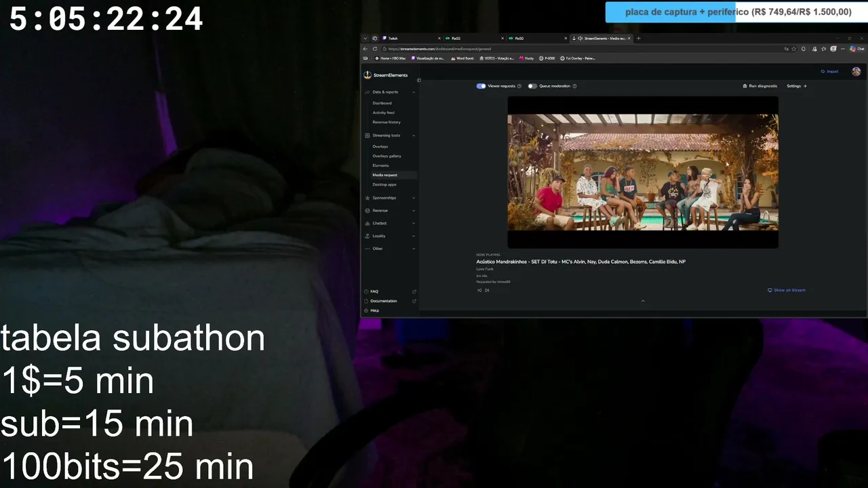Viewport: 868px width, 488px height.
Task: Open Activity feed in the sidebar
Action: point(383,113)
